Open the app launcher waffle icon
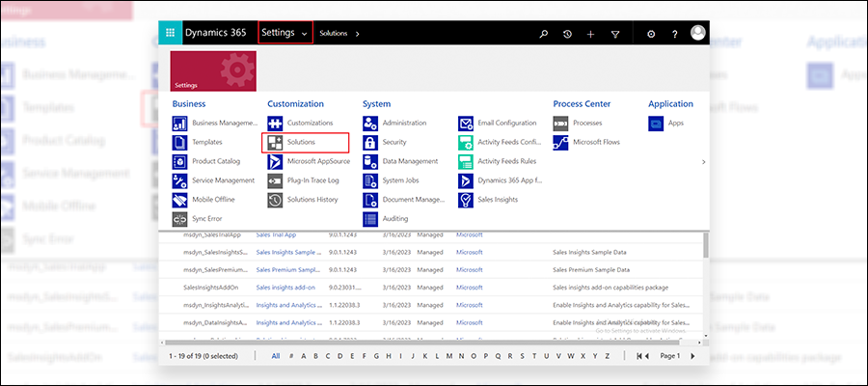This screenshot has height=386, width=868. [x=170, y=33]
